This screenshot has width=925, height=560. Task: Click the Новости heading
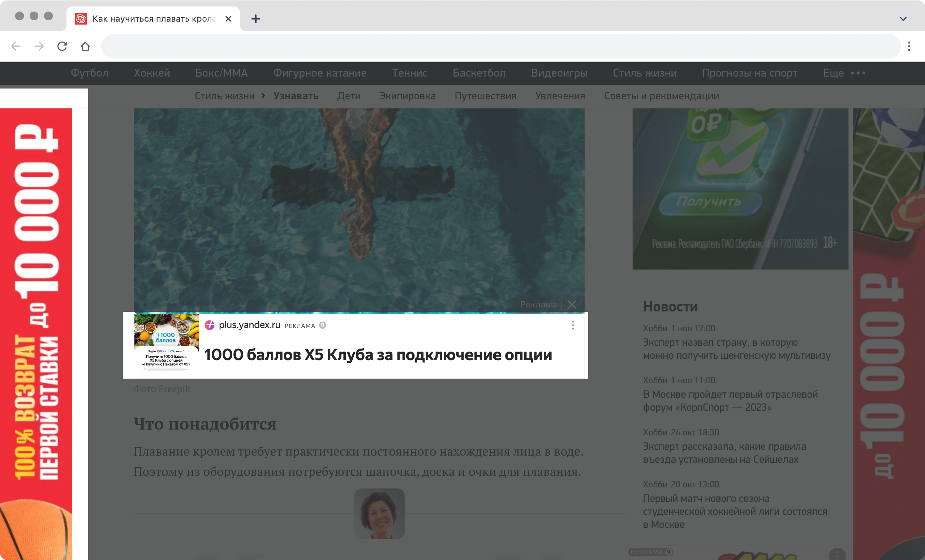point(670,307)
